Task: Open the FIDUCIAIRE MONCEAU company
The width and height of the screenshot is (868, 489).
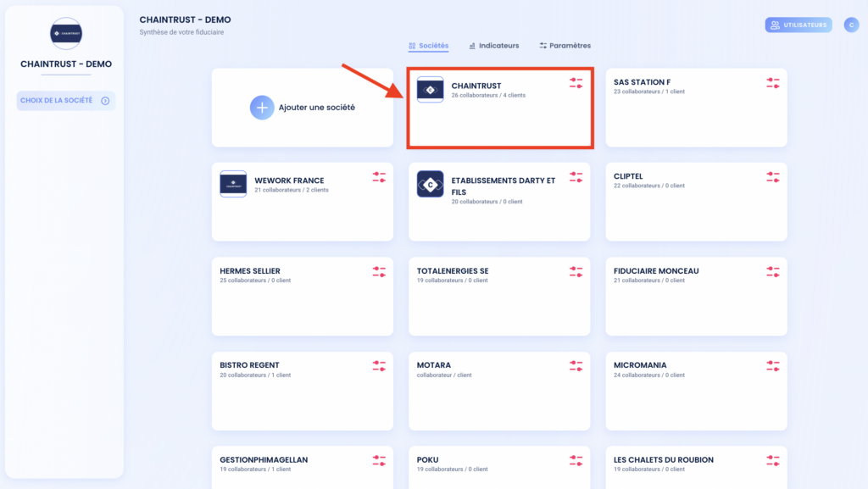Action: pyautogui.click(x=656, y=271)
